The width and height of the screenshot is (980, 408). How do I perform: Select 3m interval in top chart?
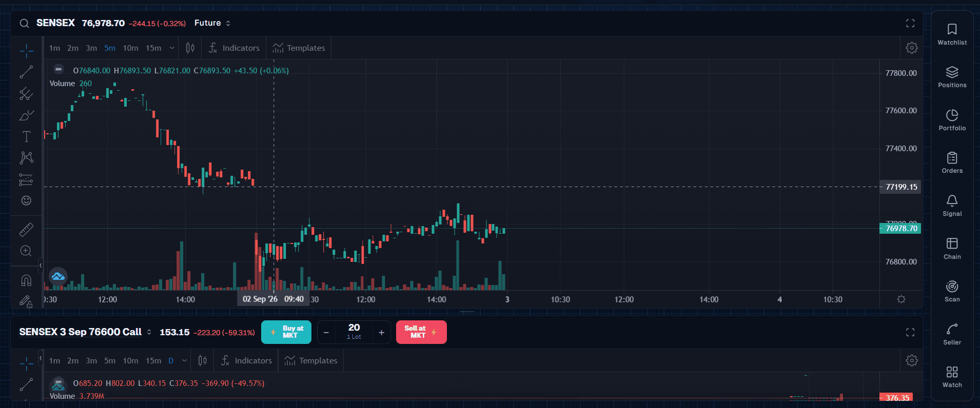pos(91,48)
